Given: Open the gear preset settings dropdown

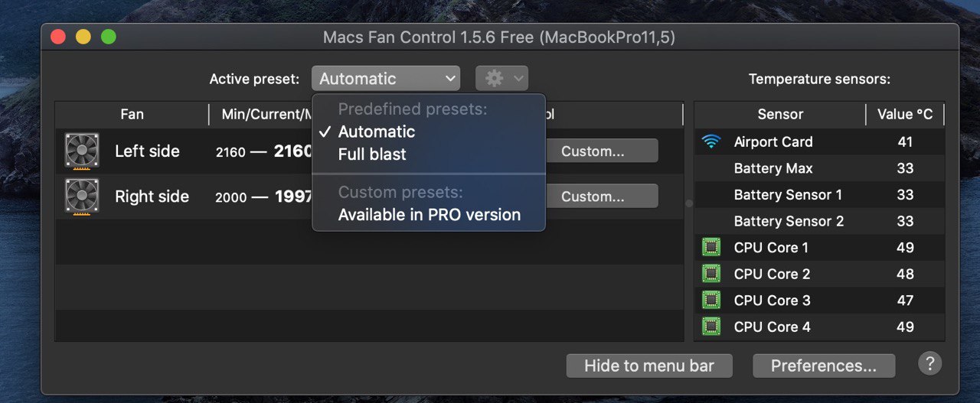Looking at the screenshot, I should coord(501,78).
